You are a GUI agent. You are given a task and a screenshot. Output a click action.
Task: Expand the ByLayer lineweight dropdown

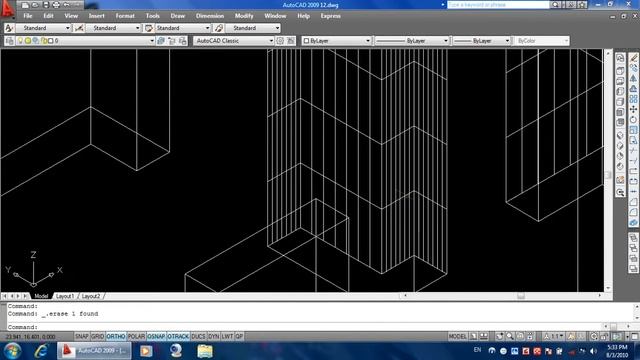pos(507,41)
